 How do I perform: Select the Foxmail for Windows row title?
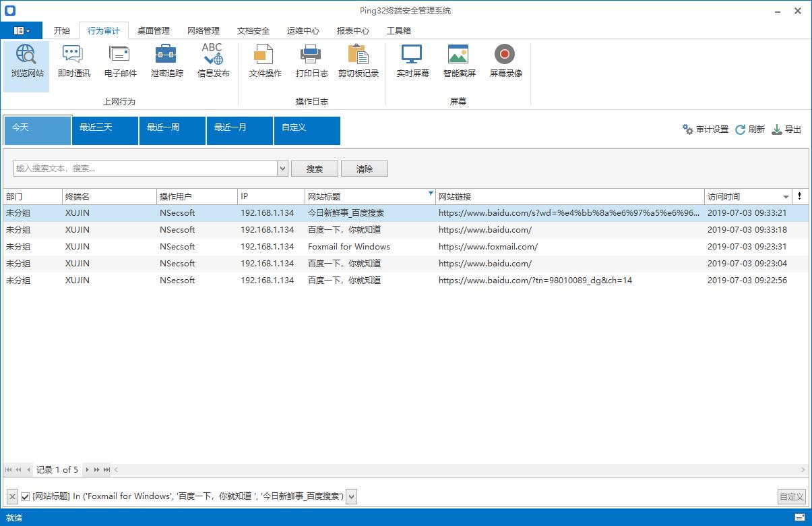(x=349, y=247)
